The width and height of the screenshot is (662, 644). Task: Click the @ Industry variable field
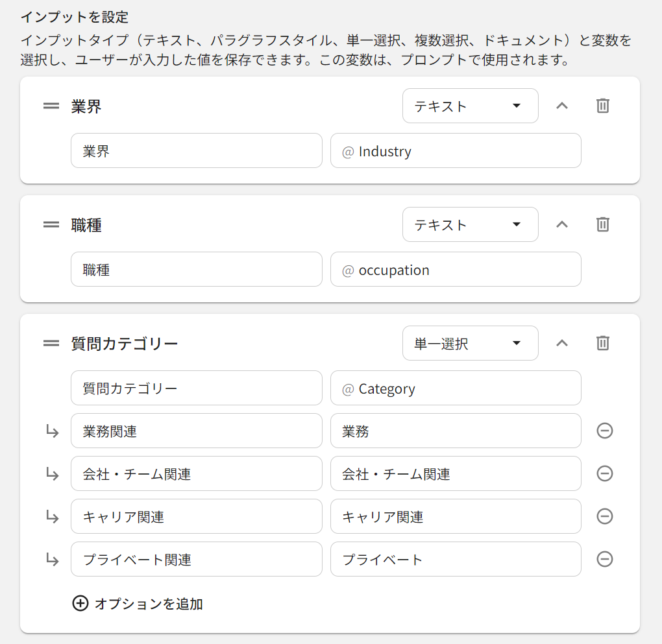[456, 150]
